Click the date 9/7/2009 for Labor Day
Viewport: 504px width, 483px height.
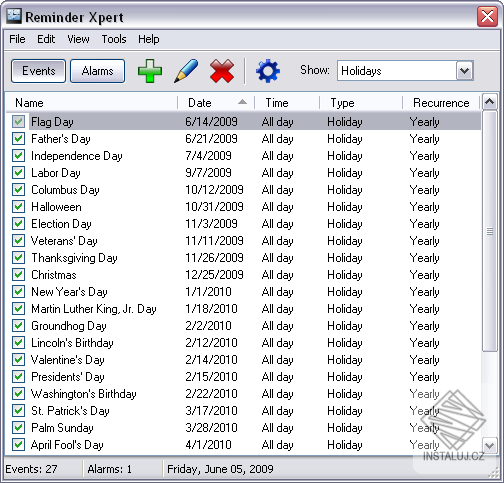208,173
